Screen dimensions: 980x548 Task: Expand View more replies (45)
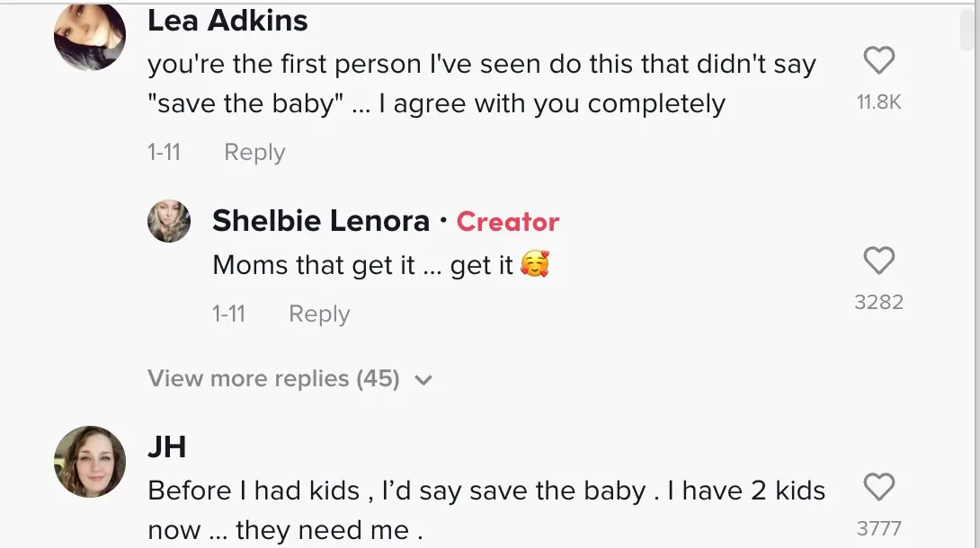pyautogui.click(x=273, y=378)
